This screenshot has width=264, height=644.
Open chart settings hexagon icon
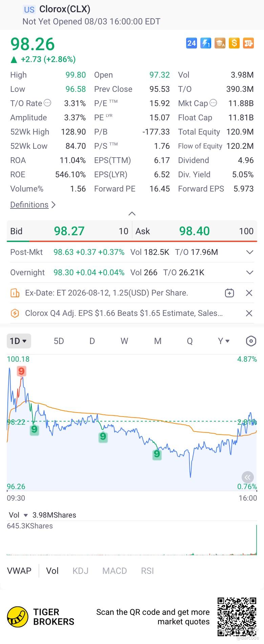251,341
